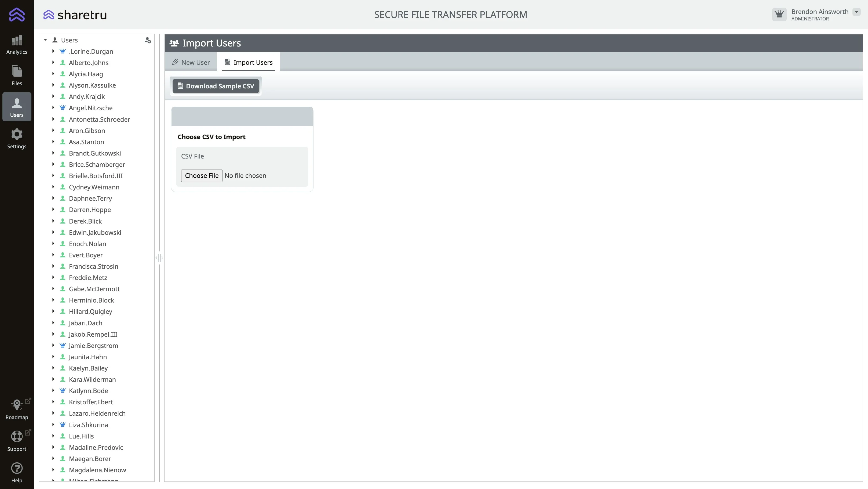Open Brendon Ainsworth account dropdown arrow
The image size is (868, 489).
pos(856,12)
